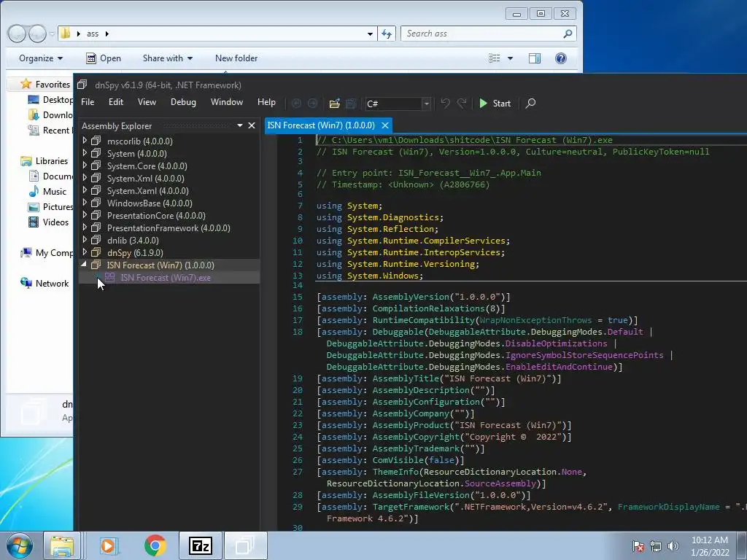
Task: Select Videos in Explorer navigation pane
Action: pos(55,222)
